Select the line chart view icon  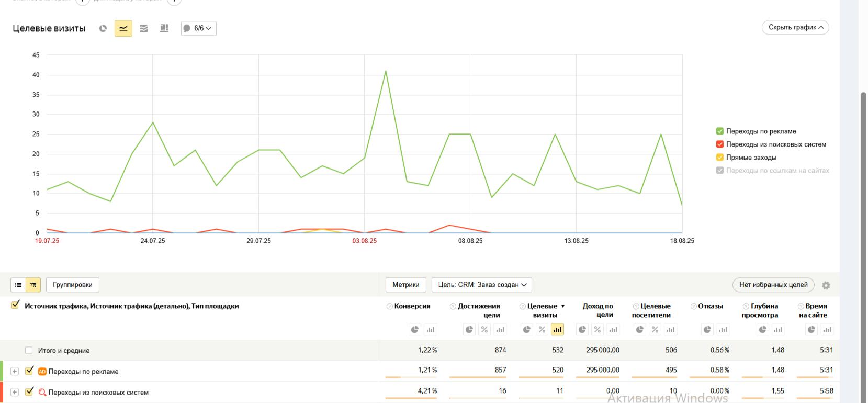(123, 28)
